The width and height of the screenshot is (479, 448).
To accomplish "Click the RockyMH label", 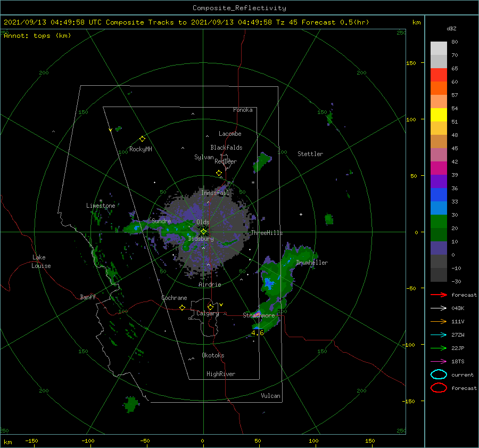I will coord(141,149).
